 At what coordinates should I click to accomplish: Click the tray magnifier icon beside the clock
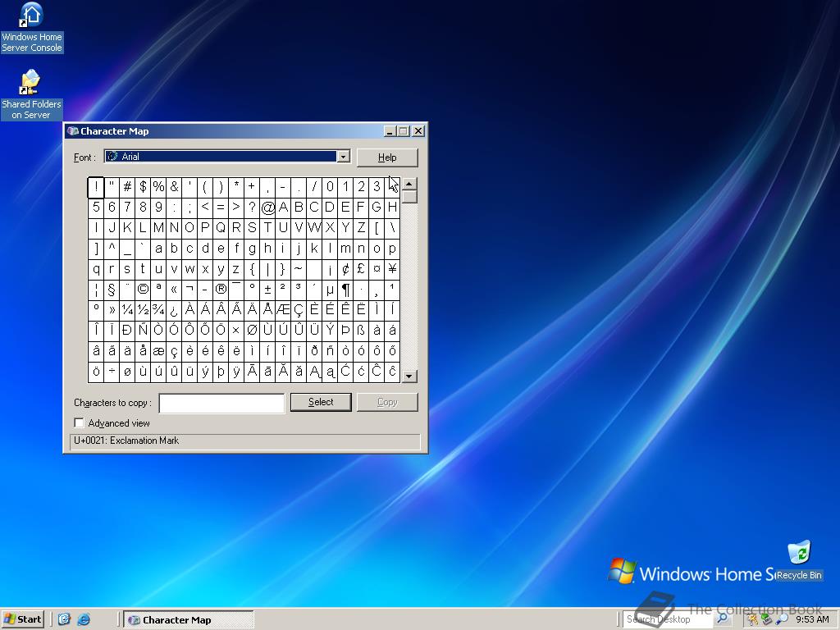pyautogui.click(x=783, y=620)
